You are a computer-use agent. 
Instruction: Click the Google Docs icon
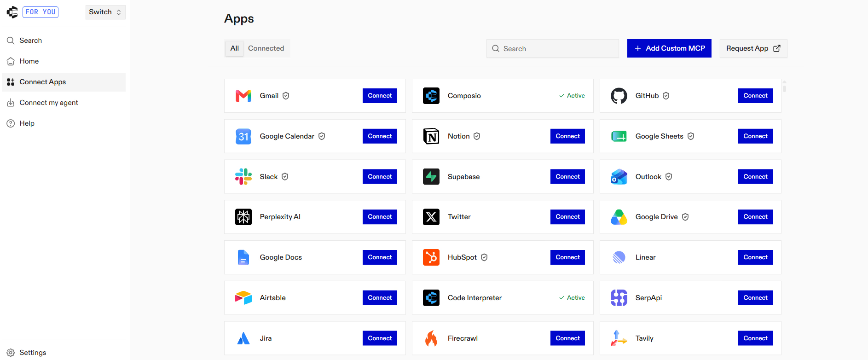click(243, 257)
